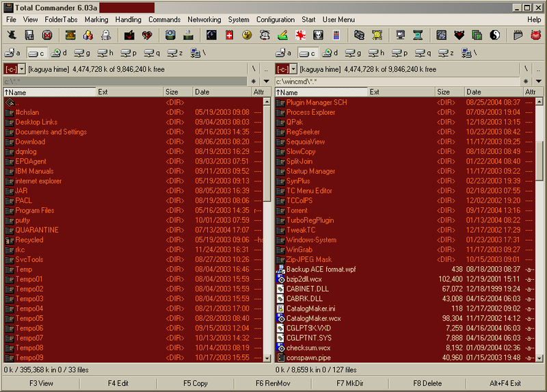
Task: Switch right panel to network drive q
Action: pyautogui.click(x=424, y=53)
